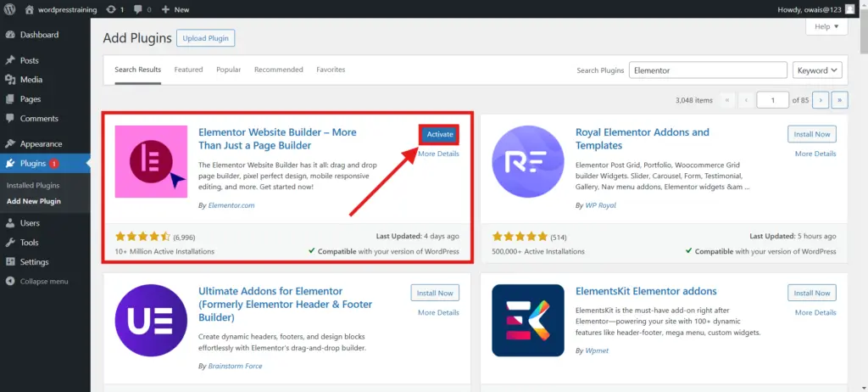Open More Details for Royal Elementor Addons
Image resolution: width=868 pixels, height=392 pixels.
tap(815, 154)
